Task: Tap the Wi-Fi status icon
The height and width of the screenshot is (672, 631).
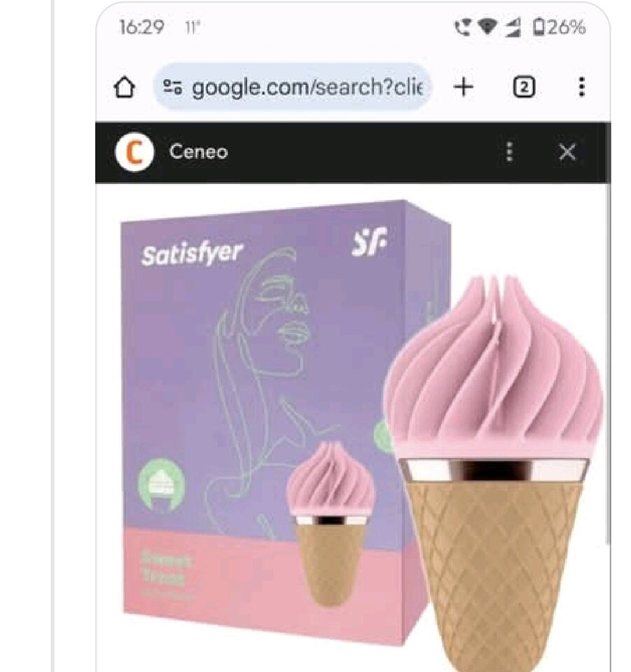Action: (x=486, y=27)
